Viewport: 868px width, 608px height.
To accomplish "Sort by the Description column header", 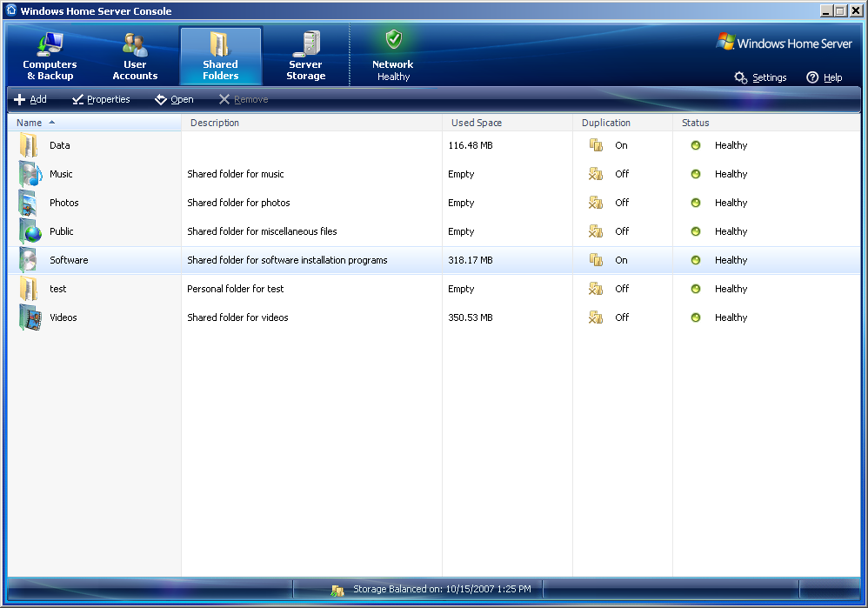I will [x=311, y=123].
